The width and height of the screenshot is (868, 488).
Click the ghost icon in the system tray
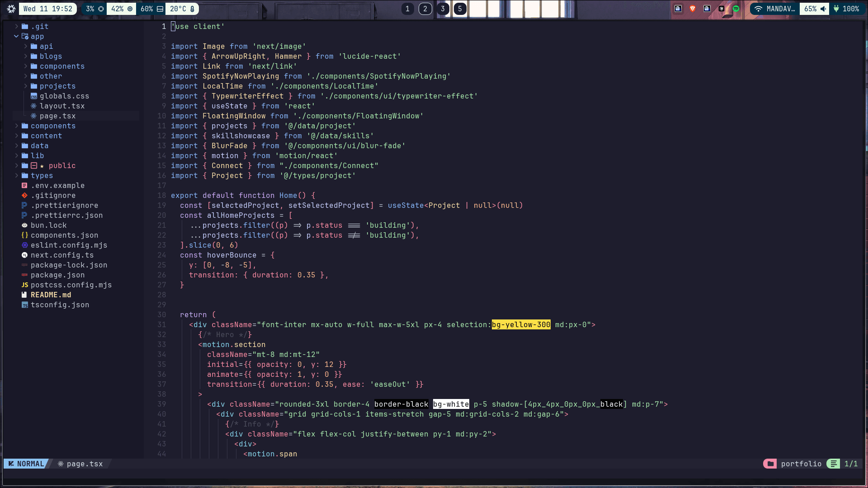678,9
